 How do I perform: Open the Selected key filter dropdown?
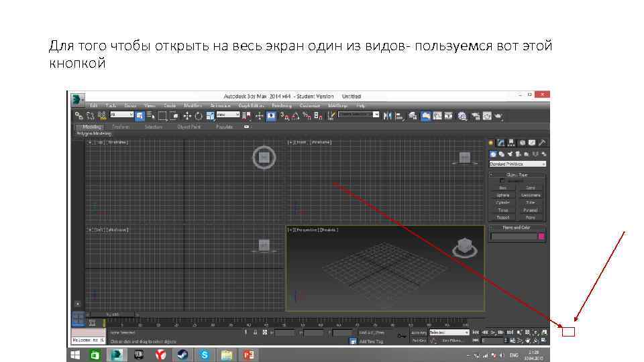coord(449,332)
